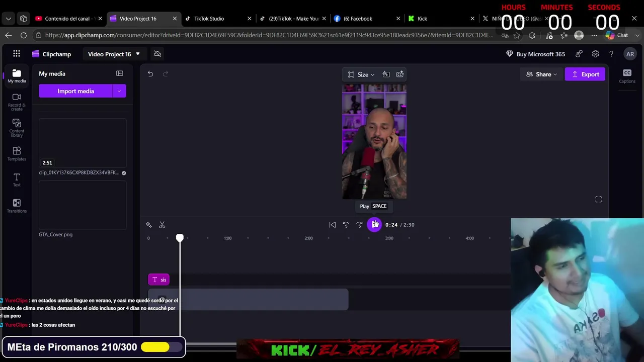
Task: Open the browser workspaces icon
Action: point(24,19)
